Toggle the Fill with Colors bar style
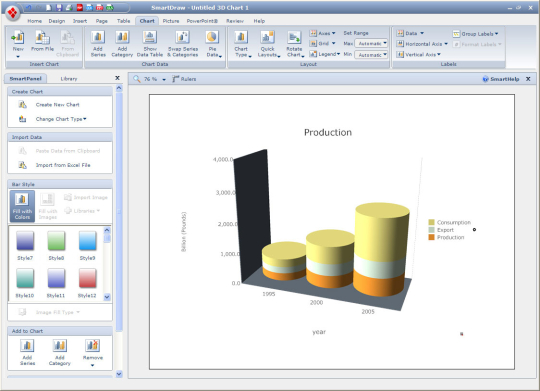 [x=22, y=206]
